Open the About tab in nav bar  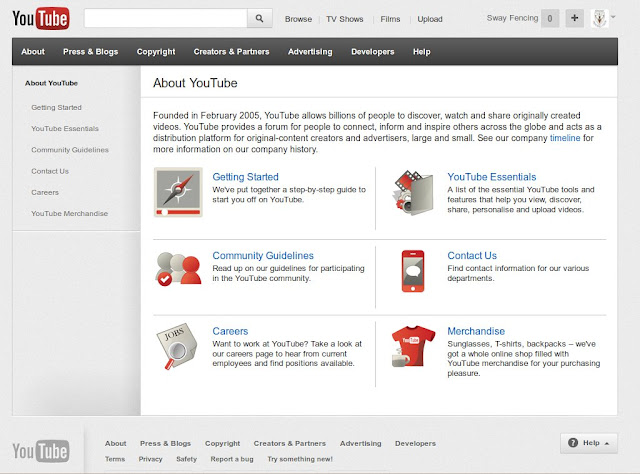click(x=33, y=52)
